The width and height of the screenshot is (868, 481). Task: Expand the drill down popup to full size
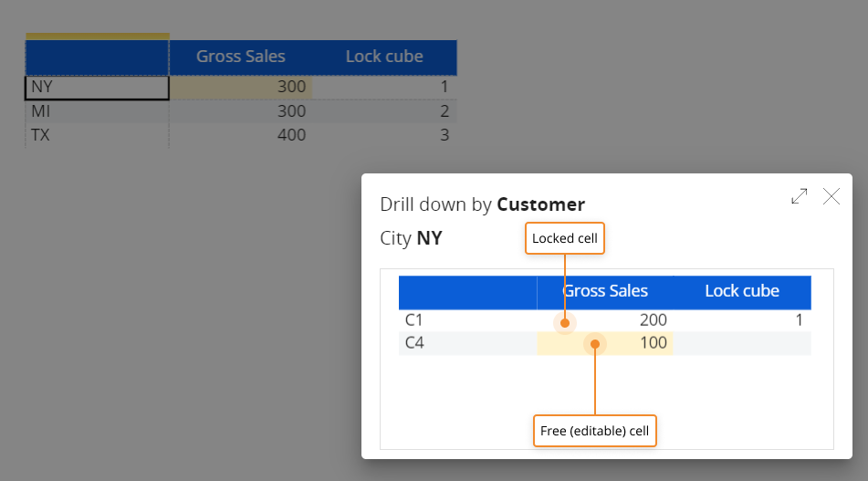[799, 196]
